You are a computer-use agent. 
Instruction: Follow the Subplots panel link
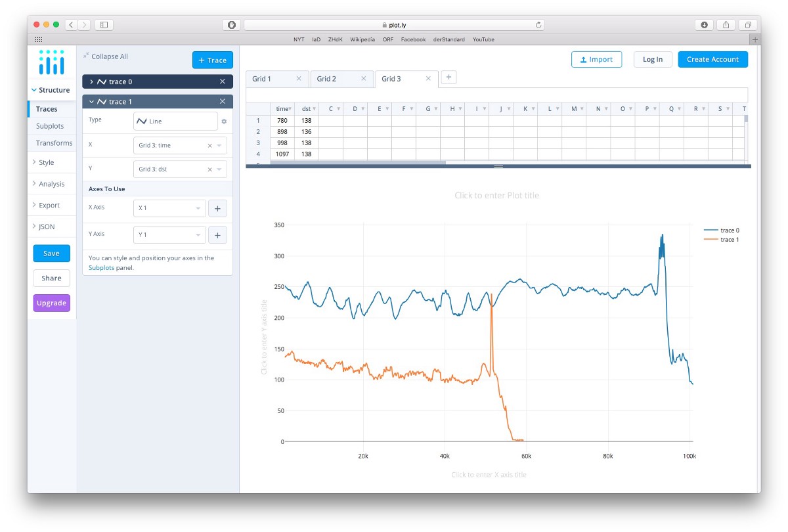click(x=102, y=268)
